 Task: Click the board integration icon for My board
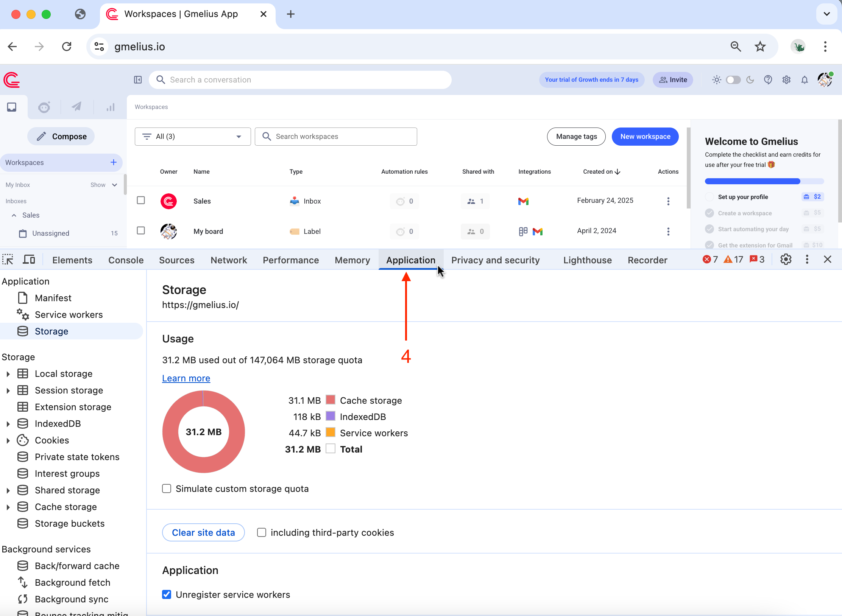[x=523, y=231]
